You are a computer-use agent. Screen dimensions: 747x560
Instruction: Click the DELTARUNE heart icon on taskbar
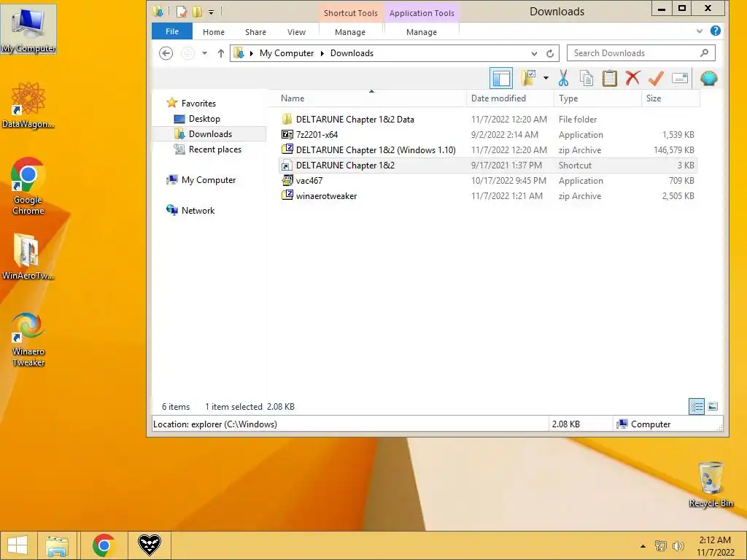tap(149, 545)
